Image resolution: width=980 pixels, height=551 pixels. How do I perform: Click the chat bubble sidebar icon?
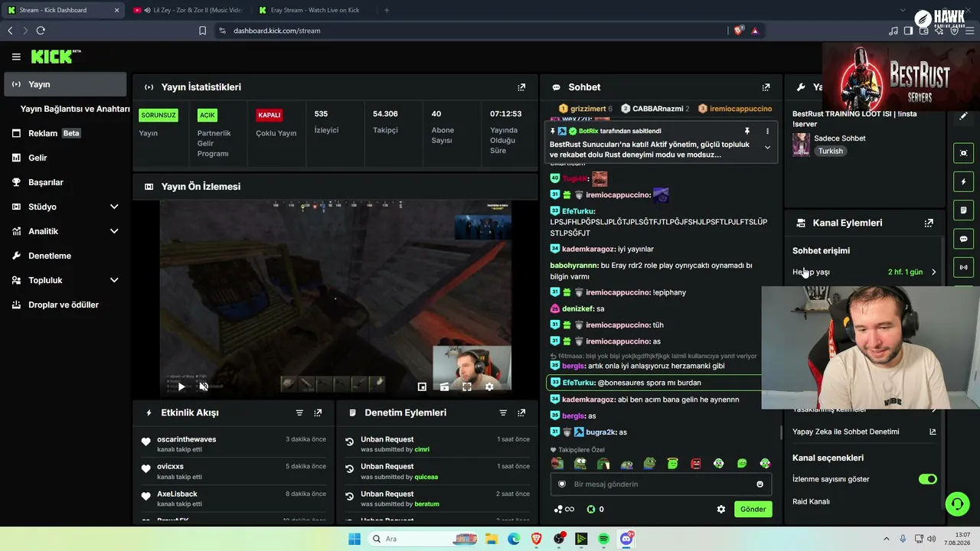(x=963, y=239)
